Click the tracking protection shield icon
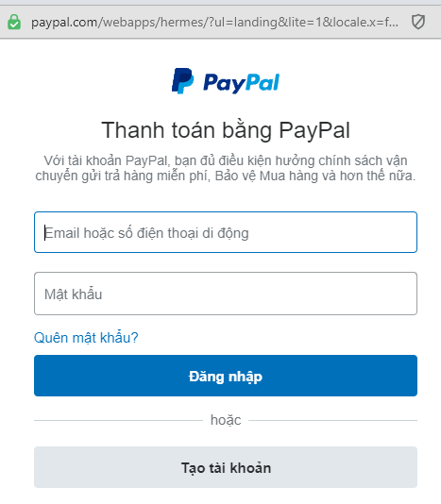Viewport: 441px width, 504px height. coord(418,22)
